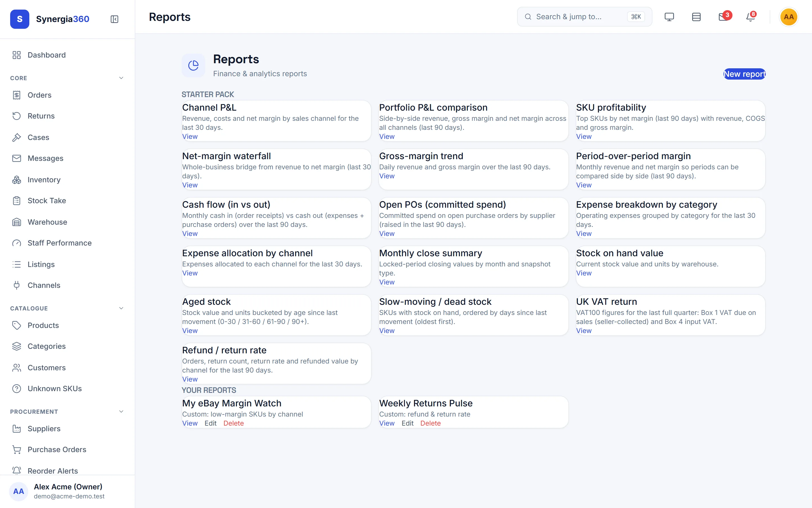Screen dimensions: 812x508
Task: Navigate to Products page
Action: coord(67,325)
